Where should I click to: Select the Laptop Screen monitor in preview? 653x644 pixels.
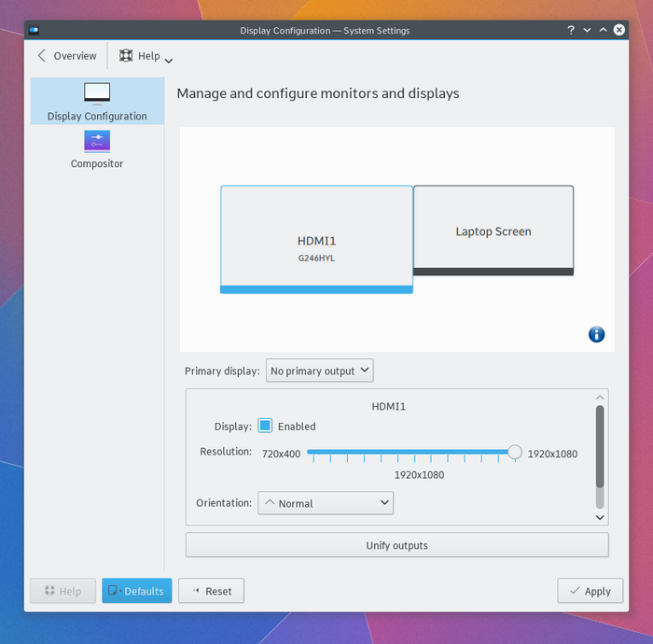[493, 231]
